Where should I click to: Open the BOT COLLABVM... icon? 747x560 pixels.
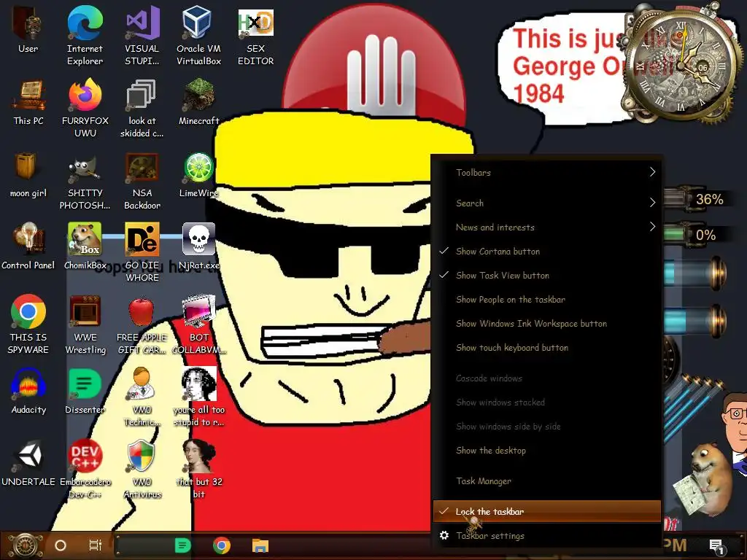point(198,324)
